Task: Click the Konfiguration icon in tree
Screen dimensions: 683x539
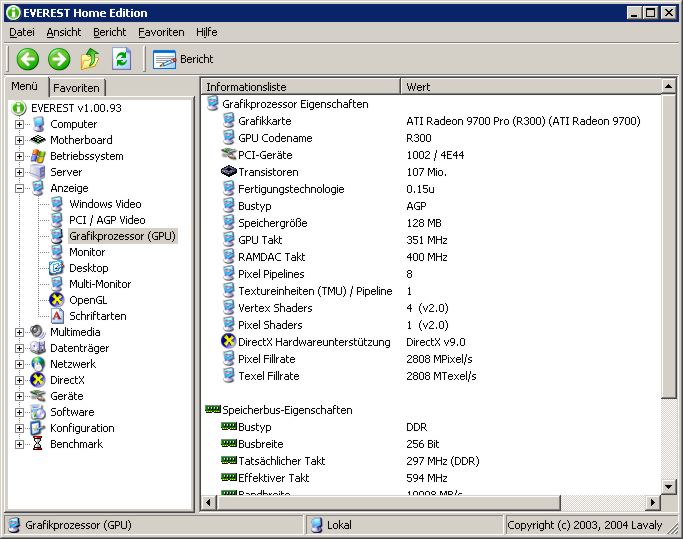Action: click(38, 428)
